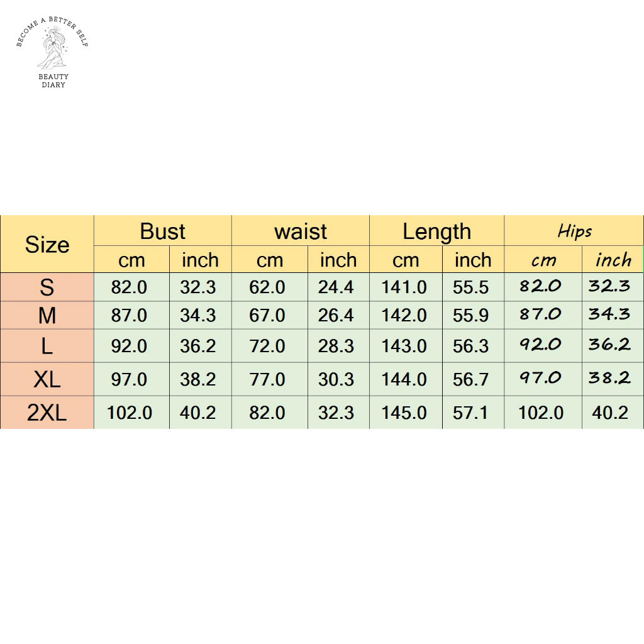Click the 141.0 length value

point(404,287)
